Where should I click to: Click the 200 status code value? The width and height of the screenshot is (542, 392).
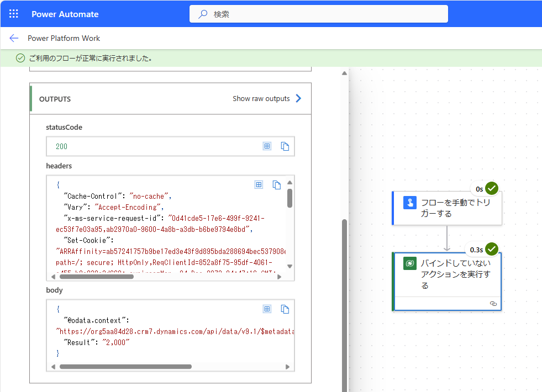[x=61, y=146]
